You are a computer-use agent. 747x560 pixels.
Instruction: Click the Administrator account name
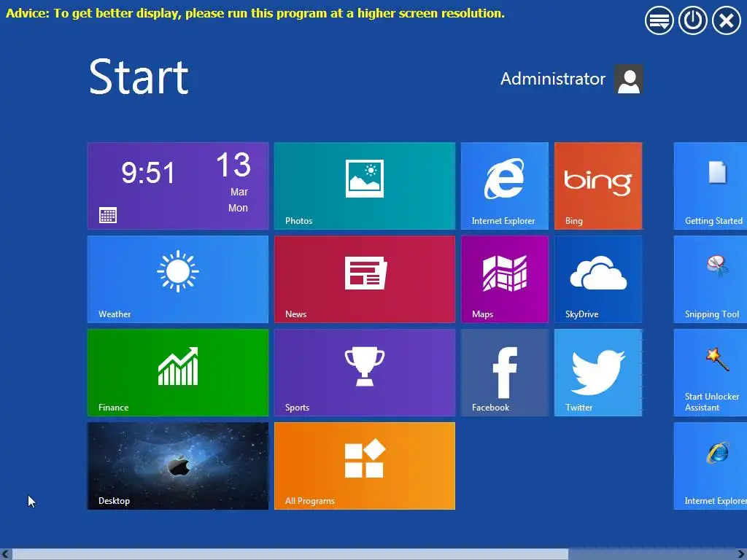553,79
